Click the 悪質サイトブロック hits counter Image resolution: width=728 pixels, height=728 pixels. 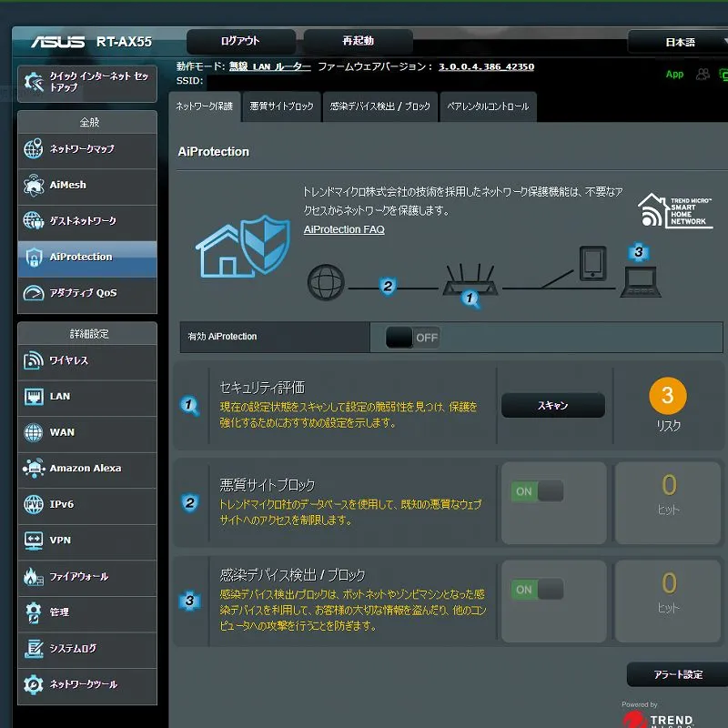668,503
